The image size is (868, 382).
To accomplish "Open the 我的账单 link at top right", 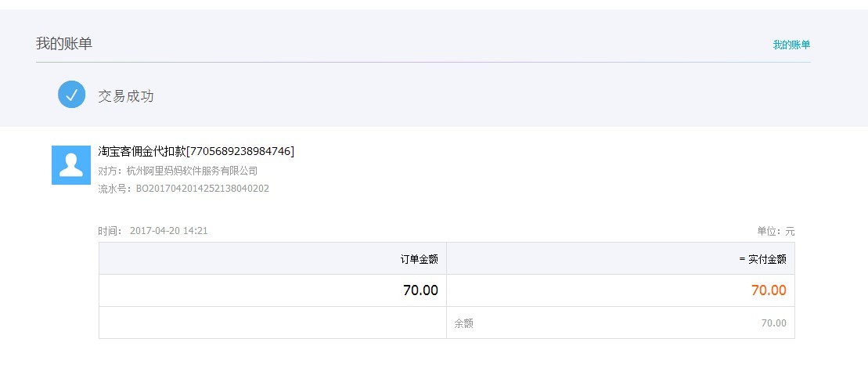I will point(791,45).
